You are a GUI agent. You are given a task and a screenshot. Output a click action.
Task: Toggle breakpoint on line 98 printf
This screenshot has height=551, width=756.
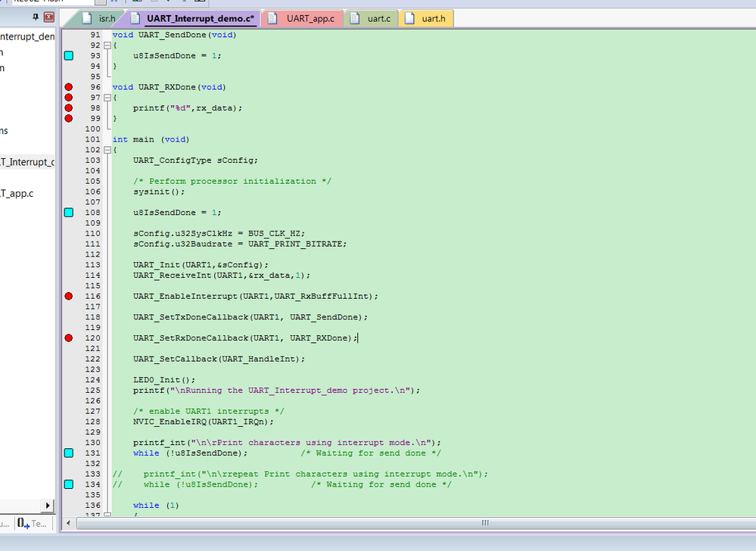click(x=68, y=108)
